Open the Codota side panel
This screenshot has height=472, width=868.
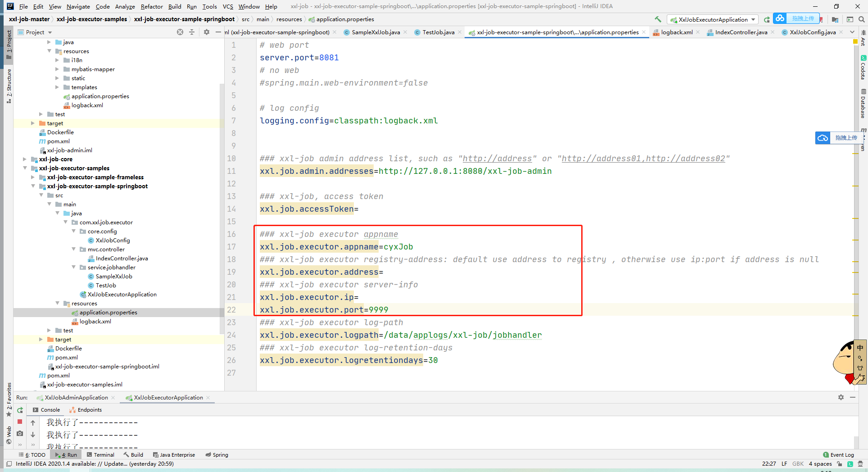[863, 68]
